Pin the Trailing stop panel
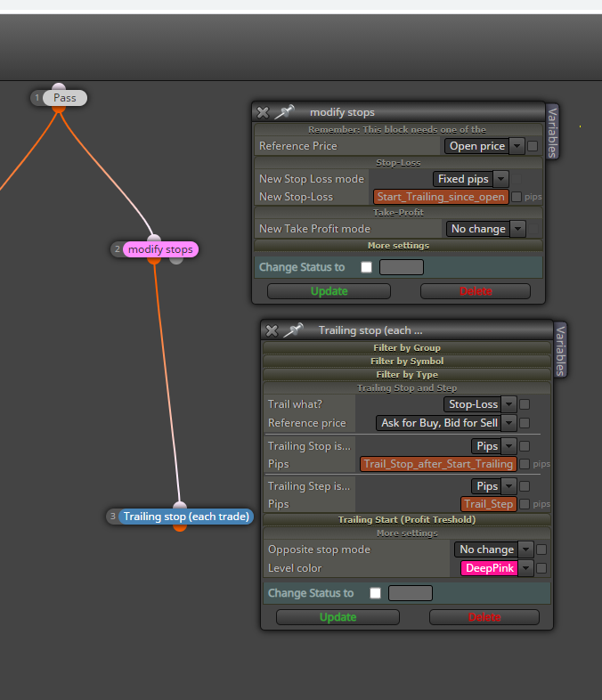The height and width of the screenshot is (700, 602). coord(293,330)
